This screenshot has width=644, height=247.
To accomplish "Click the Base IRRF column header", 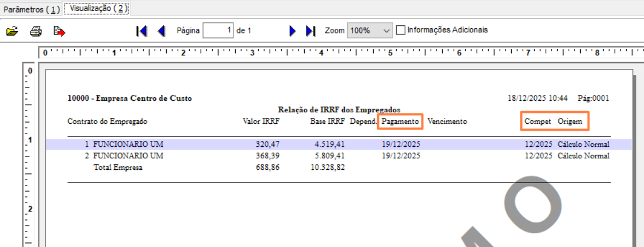I will (x=327, y=121).
